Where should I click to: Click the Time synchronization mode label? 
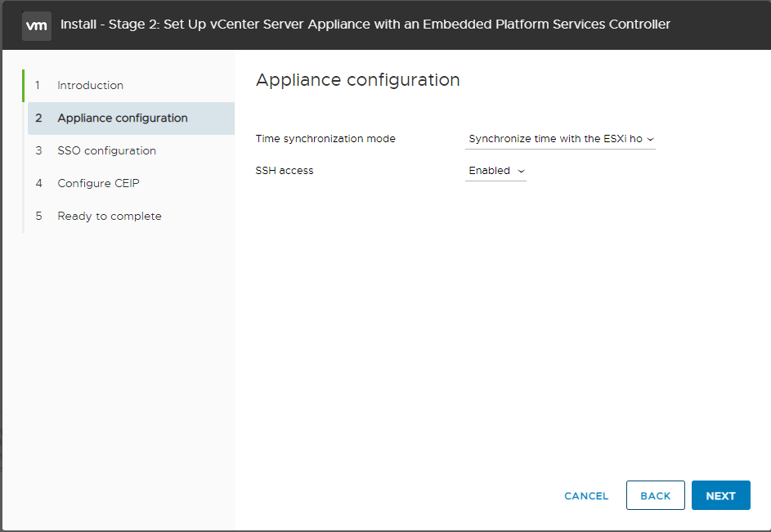pos(325,139)
